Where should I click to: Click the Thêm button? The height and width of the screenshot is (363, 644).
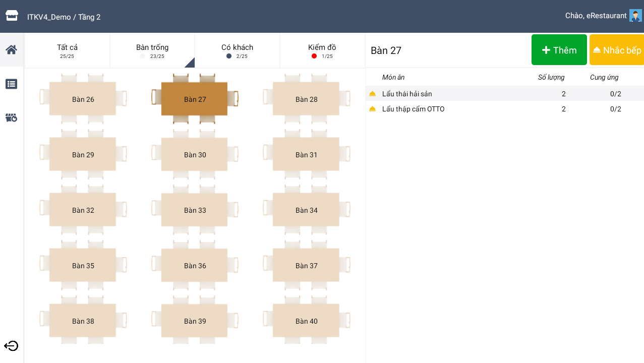tap(559, 50)
